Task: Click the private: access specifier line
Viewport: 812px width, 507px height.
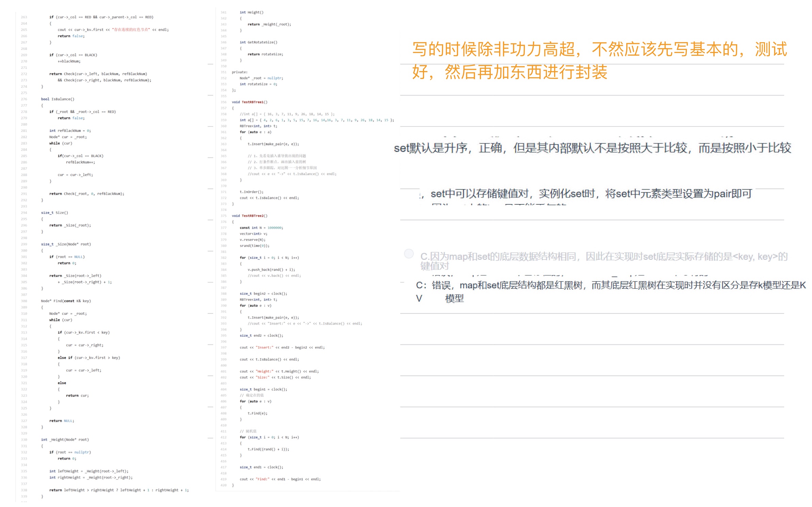Action: coord(240,72)
